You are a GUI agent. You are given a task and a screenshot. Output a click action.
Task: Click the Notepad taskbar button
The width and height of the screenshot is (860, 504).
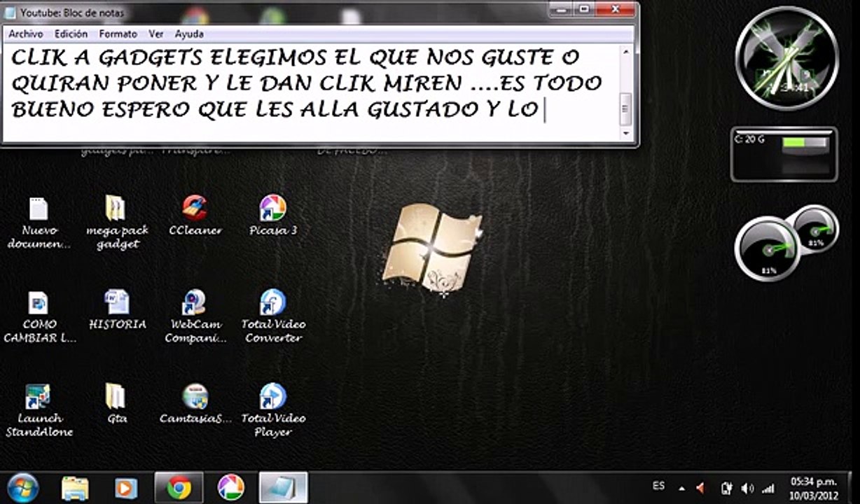[x=283, y=487]
